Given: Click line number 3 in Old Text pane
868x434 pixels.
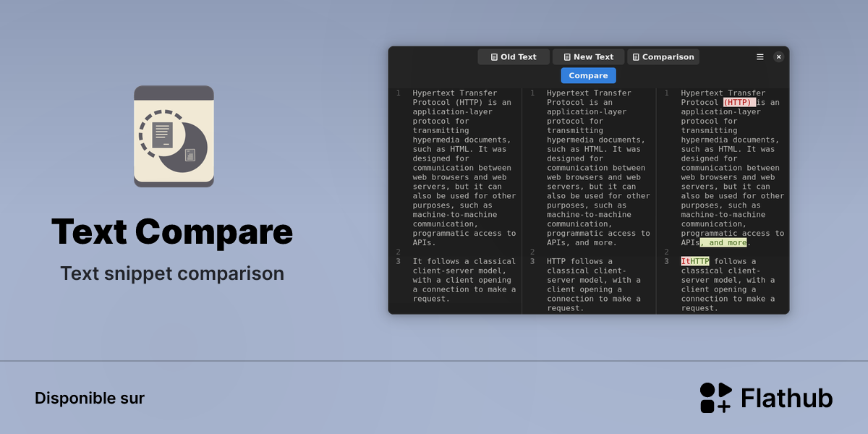Looking at the screenshot, I should click(398, 262).
